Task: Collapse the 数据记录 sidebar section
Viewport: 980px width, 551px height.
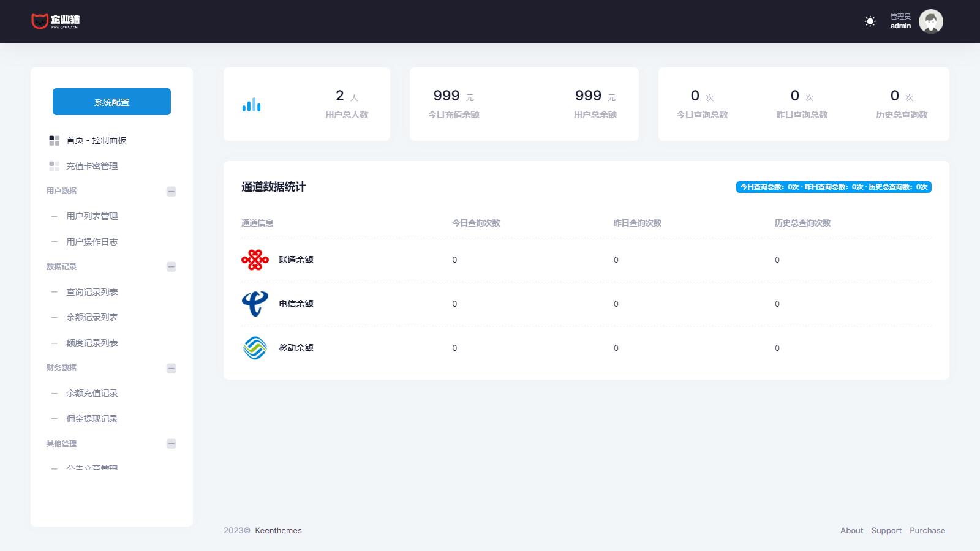Action: coord(171,267)
